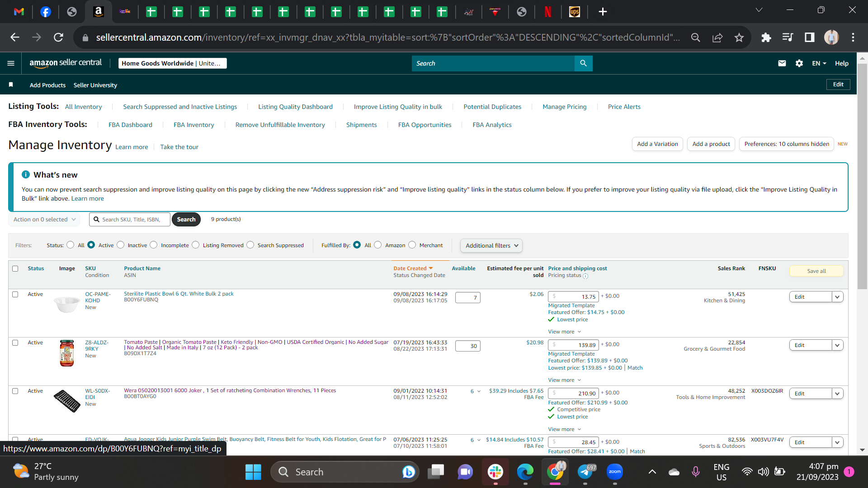
Task: Bookmark this page with the star icon
Action: [x=739, y=38]
